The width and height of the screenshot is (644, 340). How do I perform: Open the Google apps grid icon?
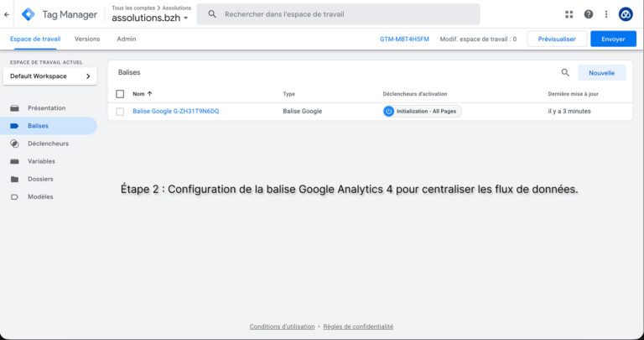[x=569, y=14]
